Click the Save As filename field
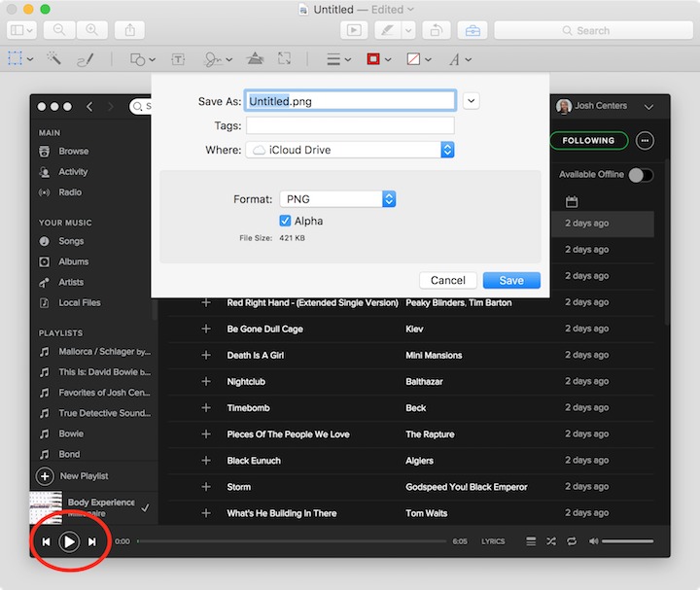Screen dimensions: 700x590 tap(350, 101)
